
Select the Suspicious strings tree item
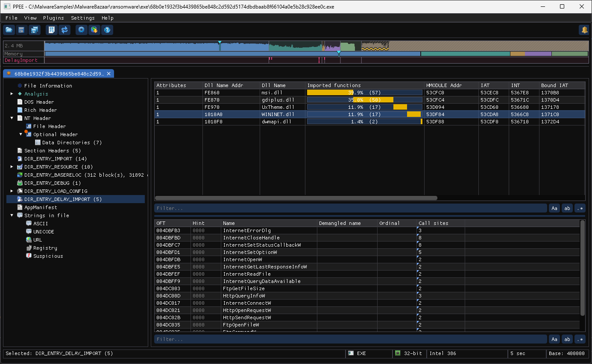point(48,256)
